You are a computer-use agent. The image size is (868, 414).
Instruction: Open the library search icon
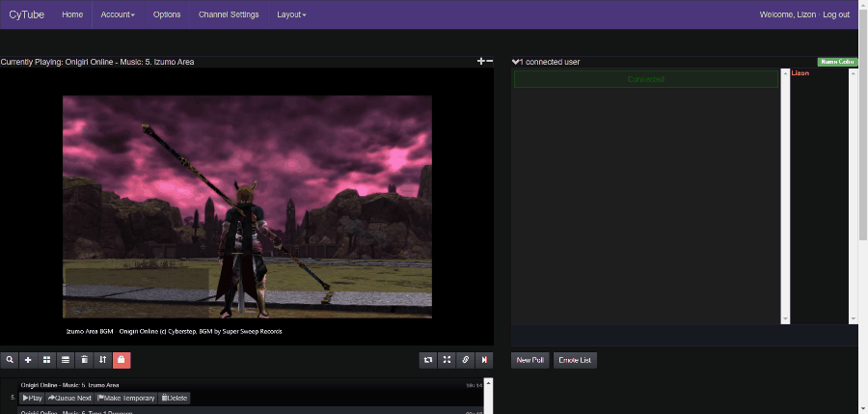10,360
